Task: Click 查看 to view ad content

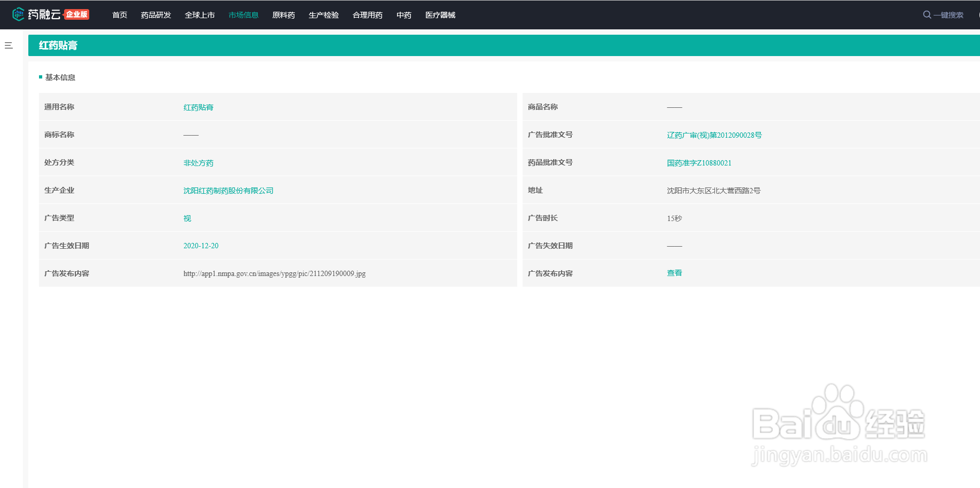Action: [674, 273]
